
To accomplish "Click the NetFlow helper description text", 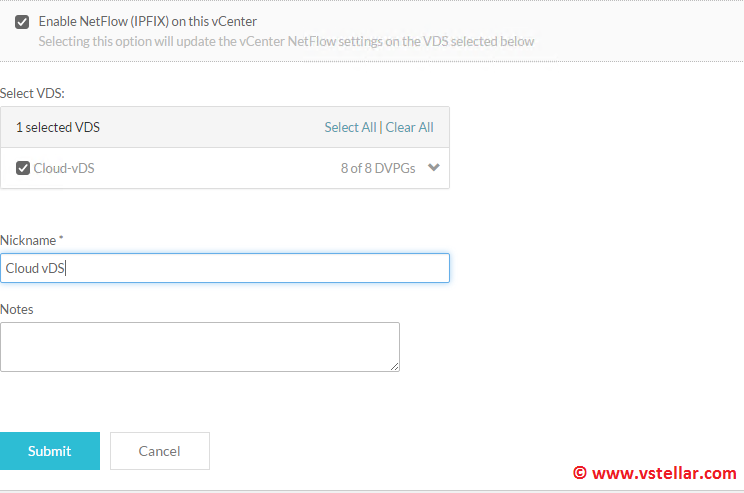I will point(286,41).
